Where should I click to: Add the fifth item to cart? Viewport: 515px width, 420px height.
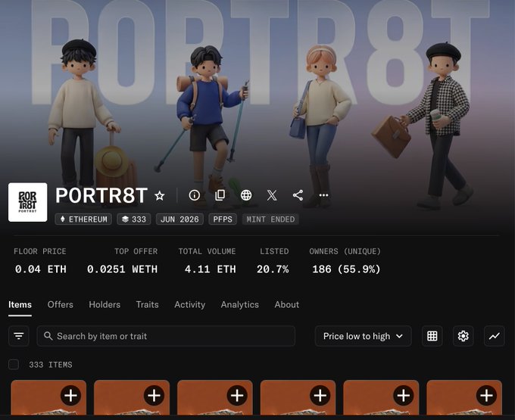404,395
